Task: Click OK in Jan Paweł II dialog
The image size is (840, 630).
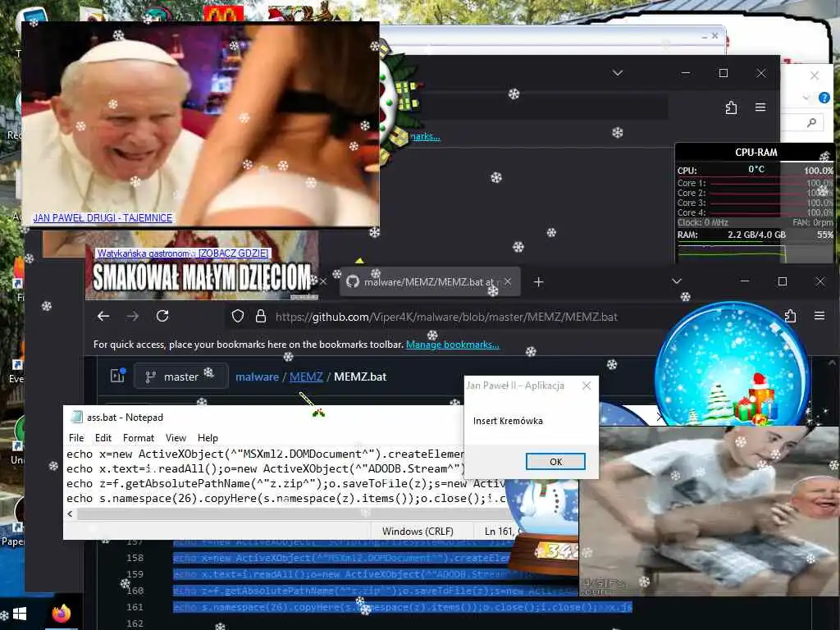Action: pos(555,461)
